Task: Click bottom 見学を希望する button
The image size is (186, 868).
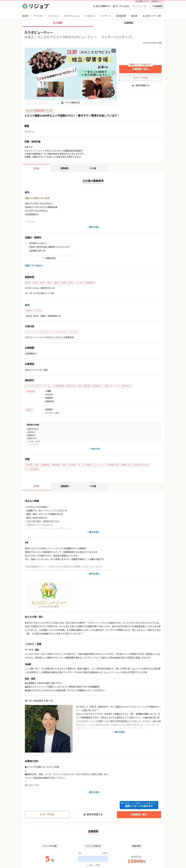Action: (93, 814)
